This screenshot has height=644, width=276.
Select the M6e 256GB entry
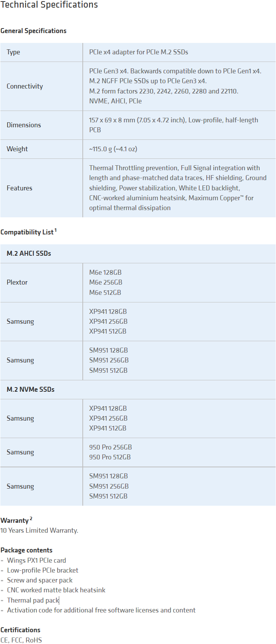pos(106,282)
